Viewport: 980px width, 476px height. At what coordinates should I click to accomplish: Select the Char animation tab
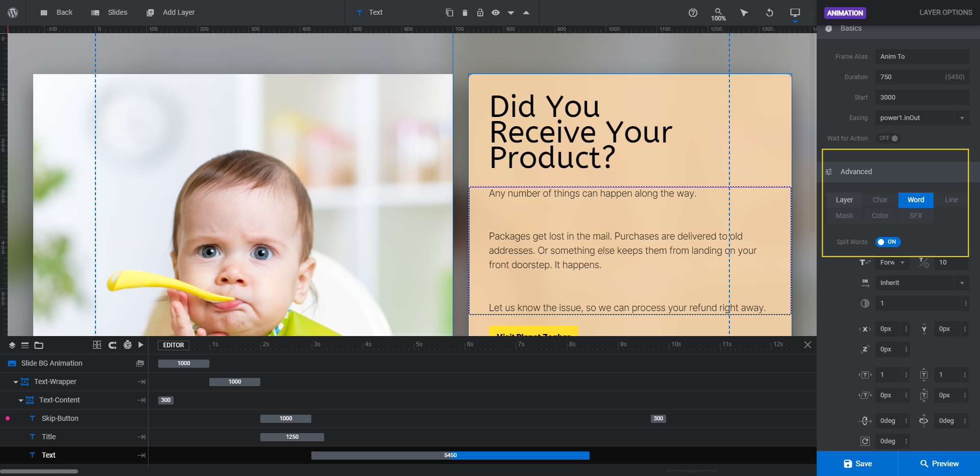[880, 200]
